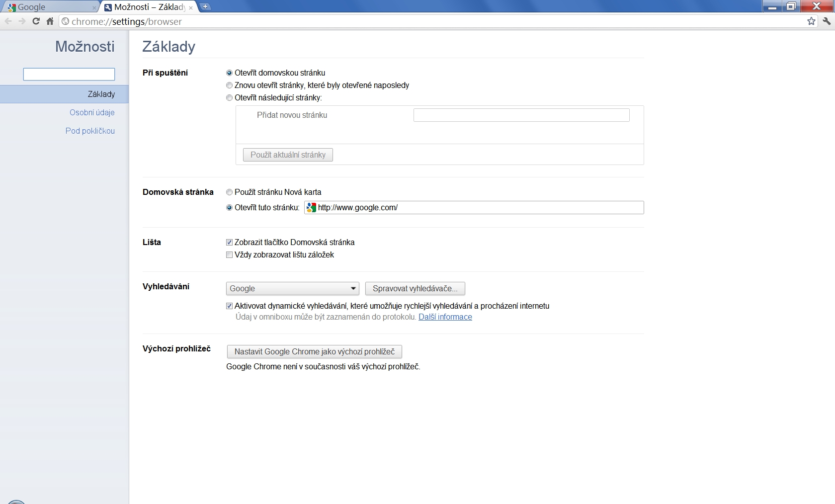Check 'Vždy zobrazovat lištu záložek' checkbox
This screenshot has height=504, width=835.
coord(229,255)
